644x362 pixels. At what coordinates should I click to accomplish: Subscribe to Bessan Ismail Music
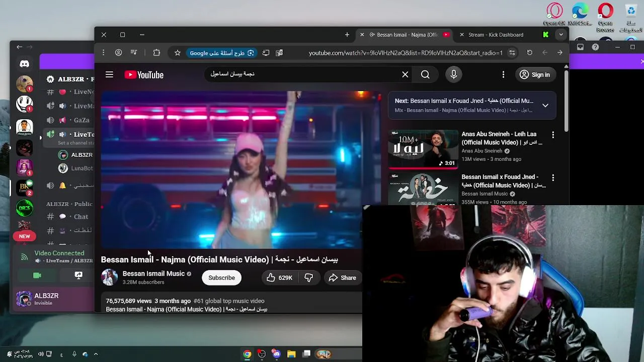tap(221, 278)
